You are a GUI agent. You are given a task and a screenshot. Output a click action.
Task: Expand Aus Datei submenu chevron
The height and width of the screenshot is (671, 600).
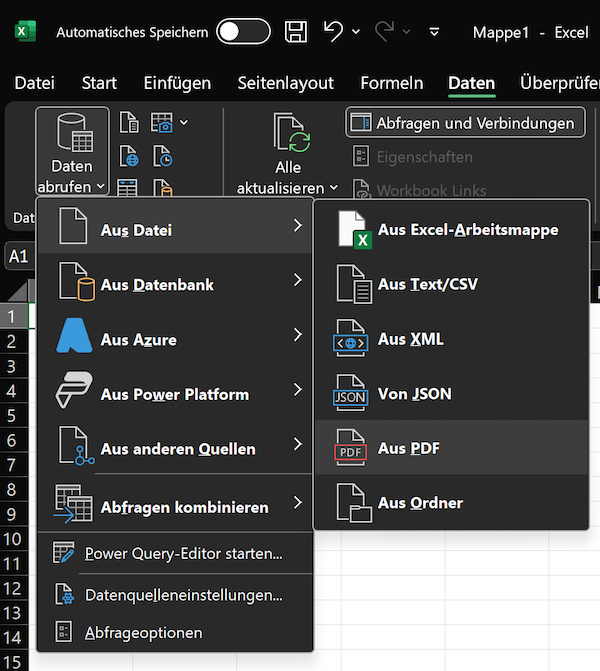(x=297, y=225)
